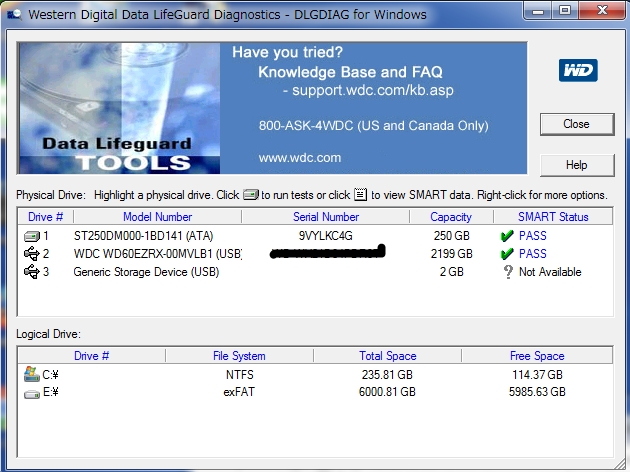
Task: Click the Free Space column header
Action: coord(537,356)
